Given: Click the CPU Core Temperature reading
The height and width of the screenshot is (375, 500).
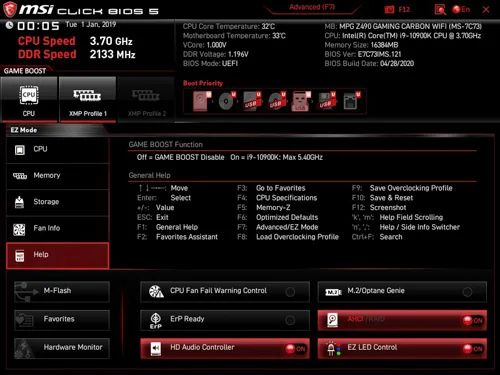Looking at the screenshot, I should pos(229,26).
